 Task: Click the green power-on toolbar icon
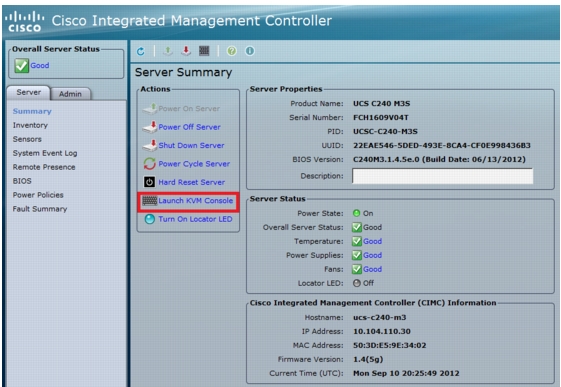pos(167,51)
